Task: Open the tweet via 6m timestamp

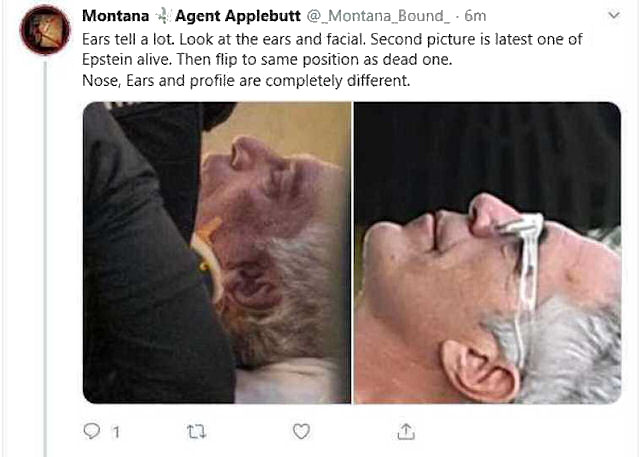Action: (x=475, y=16)
